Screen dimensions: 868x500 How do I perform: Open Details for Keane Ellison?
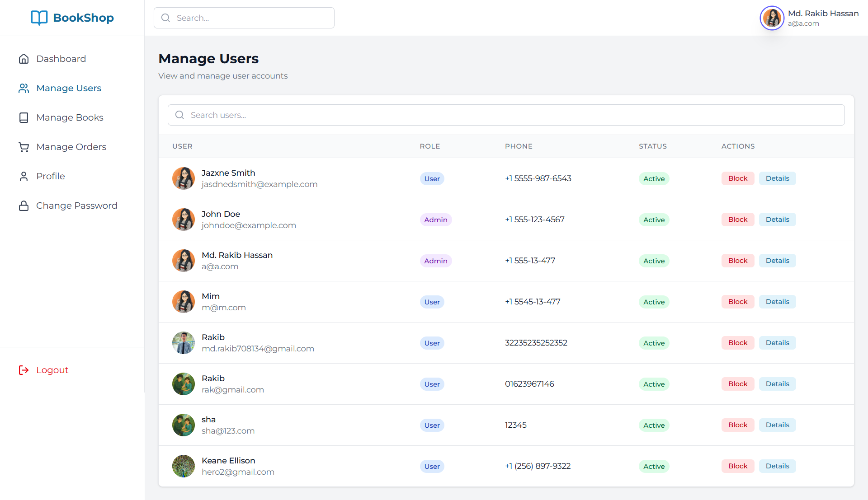tap(777, 466)
